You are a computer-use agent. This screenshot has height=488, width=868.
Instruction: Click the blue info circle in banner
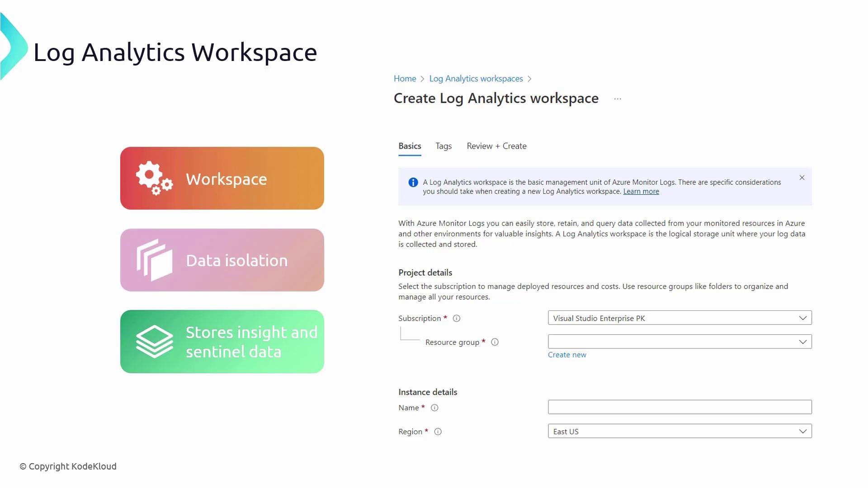[413, 183]
